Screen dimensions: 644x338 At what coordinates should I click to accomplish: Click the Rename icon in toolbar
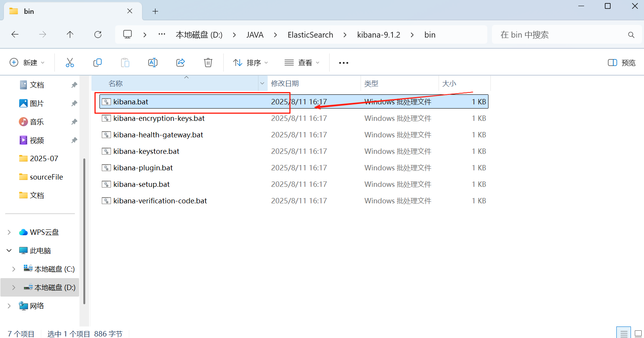click(153, 63)
